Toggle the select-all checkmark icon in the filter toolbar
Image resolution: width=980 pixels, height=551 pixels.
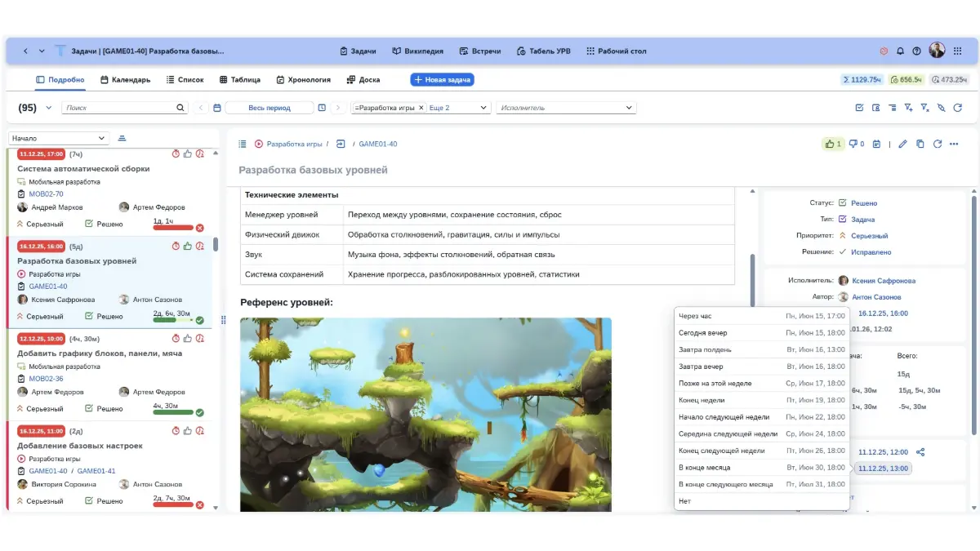coord(859,108)
